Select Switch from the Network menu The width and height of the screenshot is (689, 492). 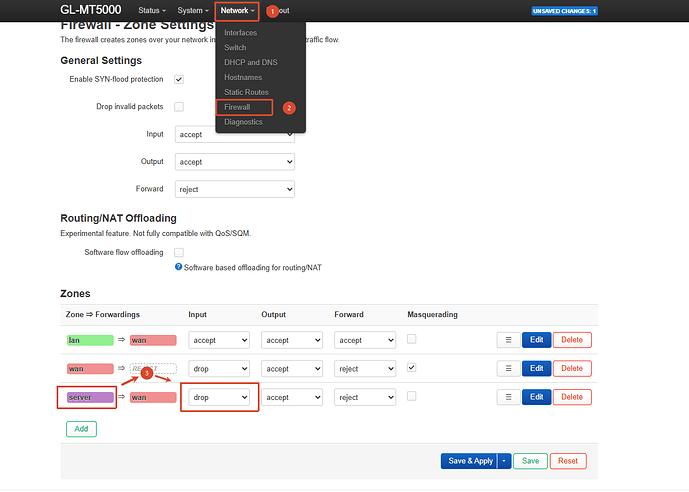235,47
